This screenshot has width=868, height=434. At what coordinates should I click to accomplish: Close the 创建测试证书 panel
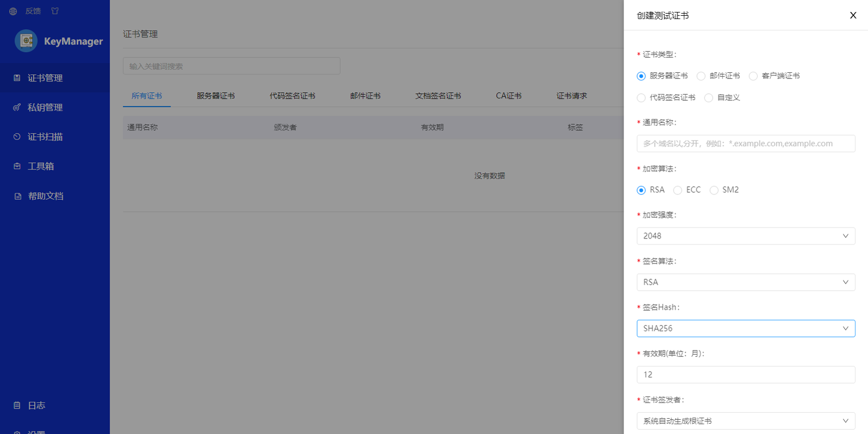click(853, 15)
